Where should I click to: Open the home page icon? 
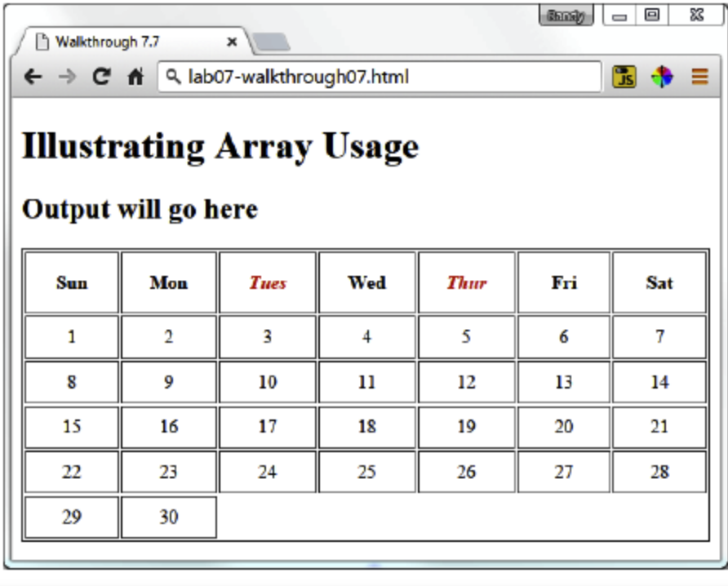pos(135,77)
